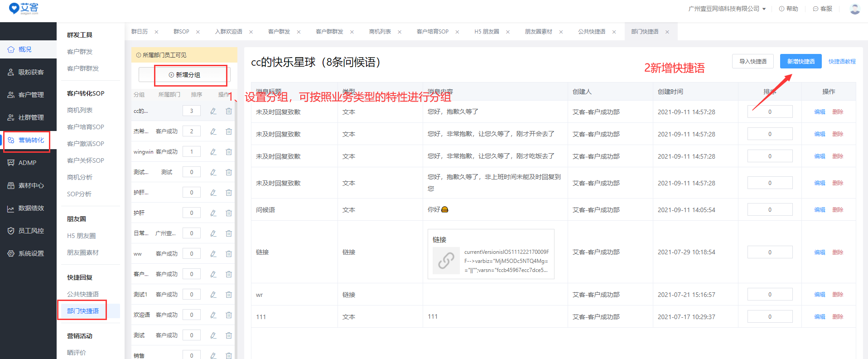Open the 广州壹豆网络科技有限公司 company dropdown
This screenshot has height=359, width=868.
tap(727, 9)
